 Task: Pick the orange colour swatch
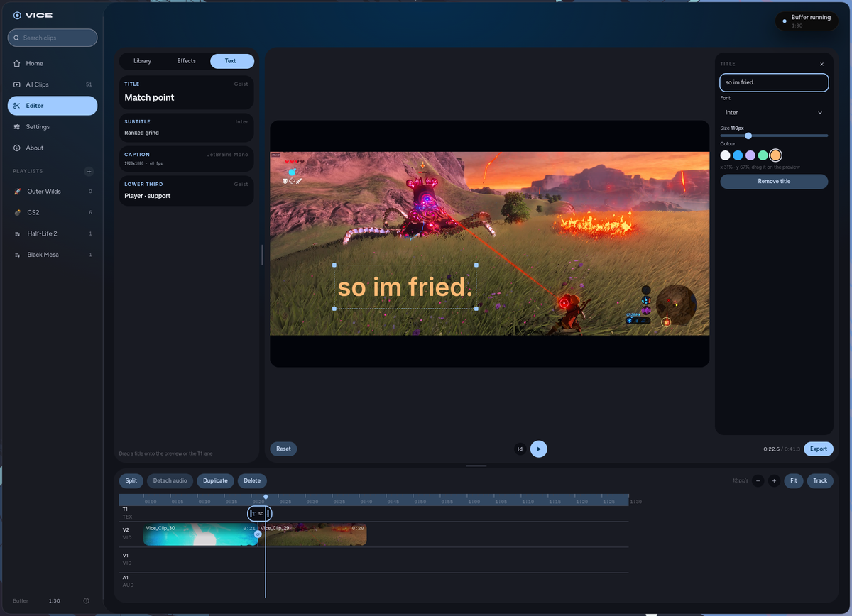click(776, 155)
